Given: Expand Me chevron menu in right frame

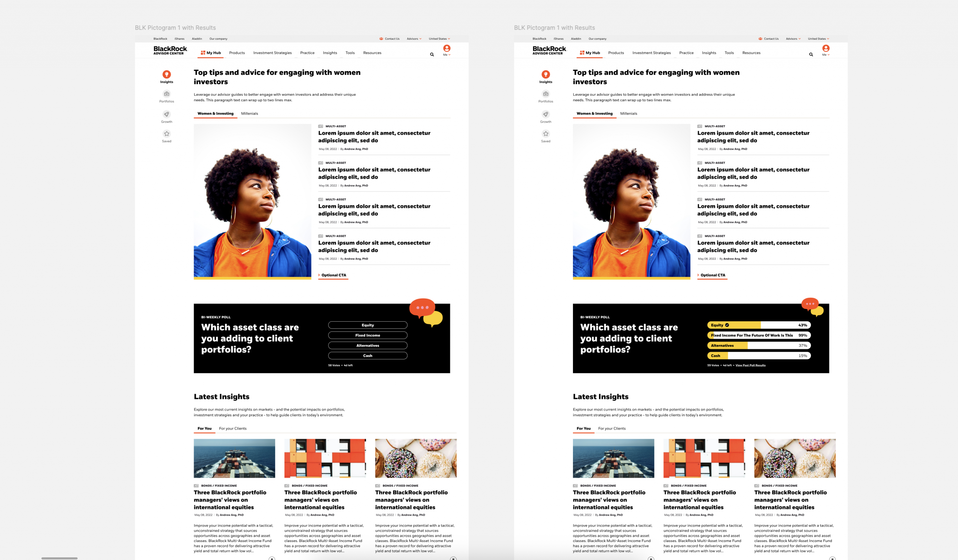Looking at the screenshot, I should [x=829, y=55].
